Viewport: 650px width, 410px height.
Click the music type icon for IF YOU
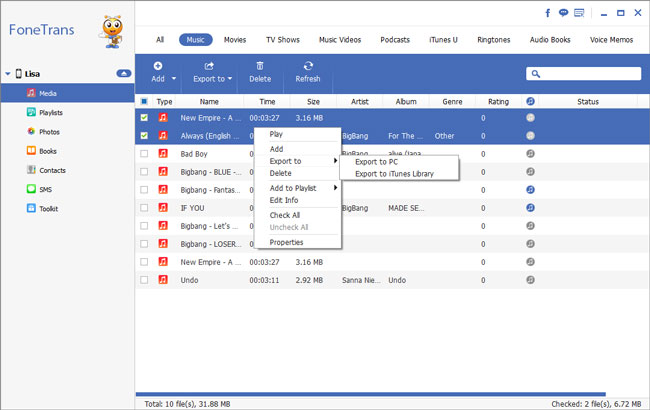163,208
